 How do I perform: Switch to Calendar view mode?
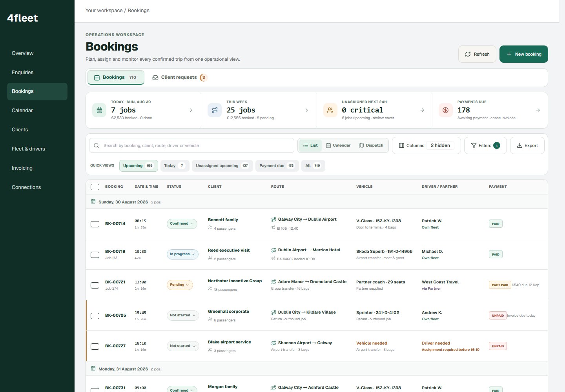338,145
